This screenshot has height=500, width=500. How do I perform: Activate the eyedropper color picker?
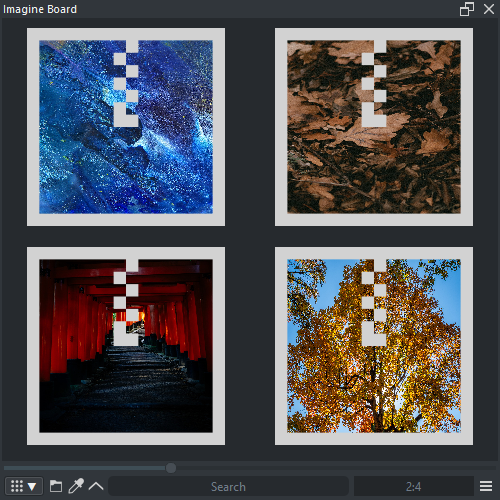(x=76, y=486)
